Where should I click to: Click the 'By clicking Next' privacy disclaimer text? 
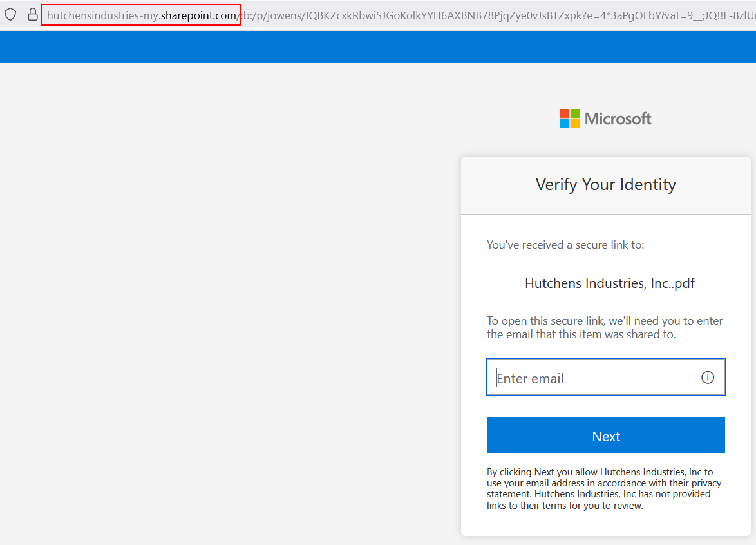603,488
